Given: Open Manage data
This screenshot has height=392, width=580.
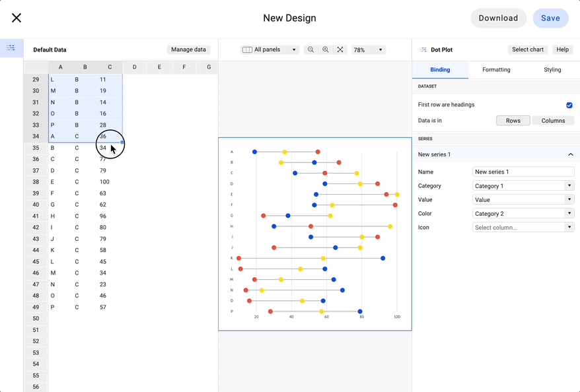Looking at the screenshot, I should click(x=188, y=49).
